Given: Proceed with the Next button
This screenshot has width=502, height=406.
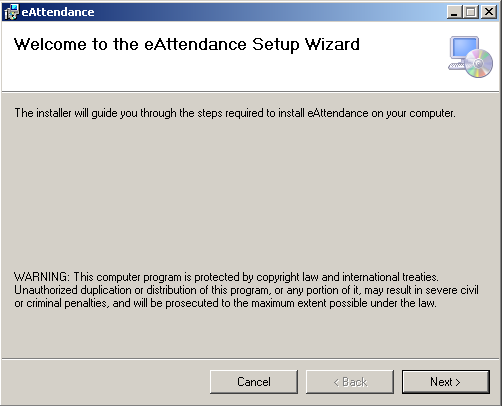Looking at the screenshot, I should tap(446, 382).
